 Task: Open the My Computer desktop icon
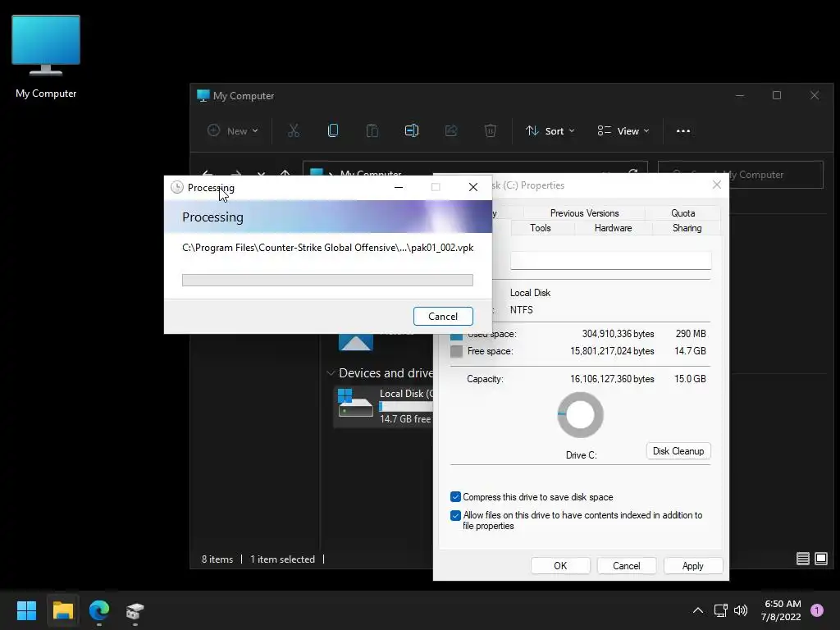click(46, 57)
